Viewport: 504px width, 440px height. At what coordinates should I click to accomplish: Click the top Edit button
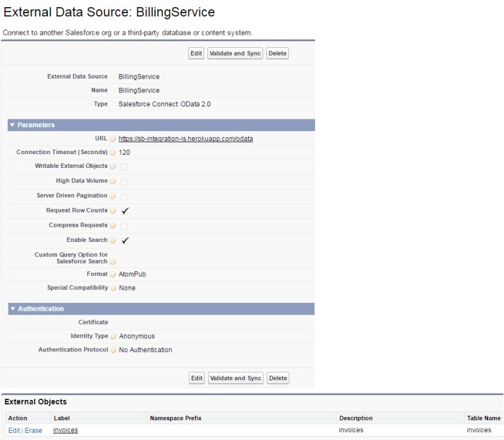click(196, 53)
